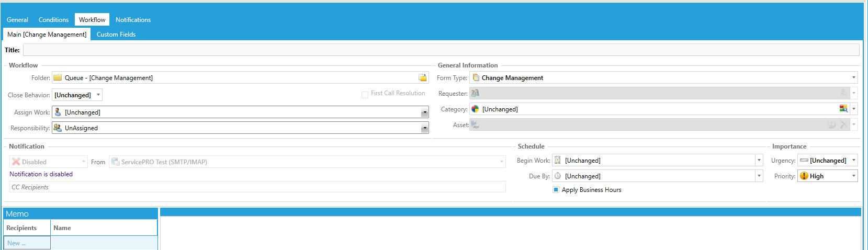Switch to the Notifications tab
Viewport: 868px width, 250px height.
click(x=133, y=20)
